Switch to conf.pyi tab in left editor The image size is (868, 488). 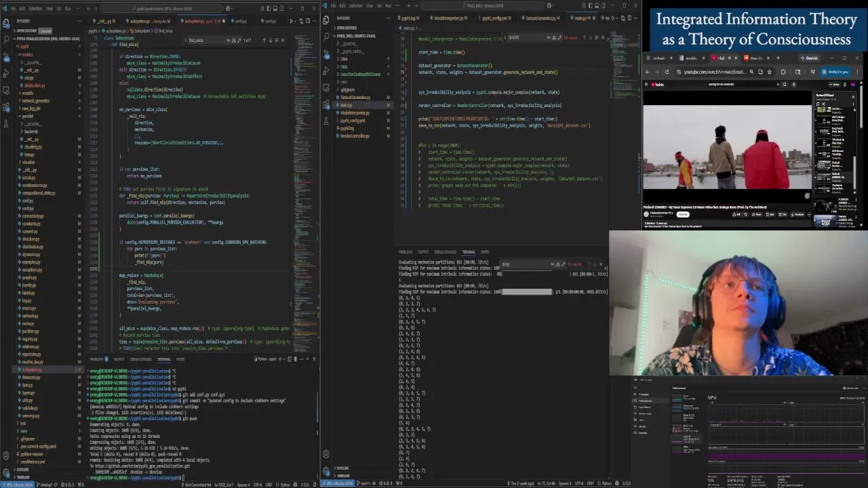pyautogui.click(x=239, y=21)
